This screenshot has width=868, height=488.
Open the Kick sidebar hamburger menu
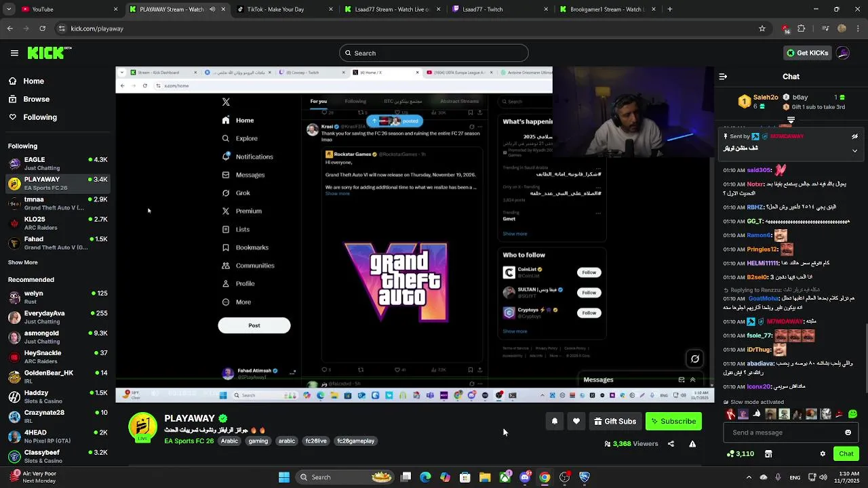point(14,53)
